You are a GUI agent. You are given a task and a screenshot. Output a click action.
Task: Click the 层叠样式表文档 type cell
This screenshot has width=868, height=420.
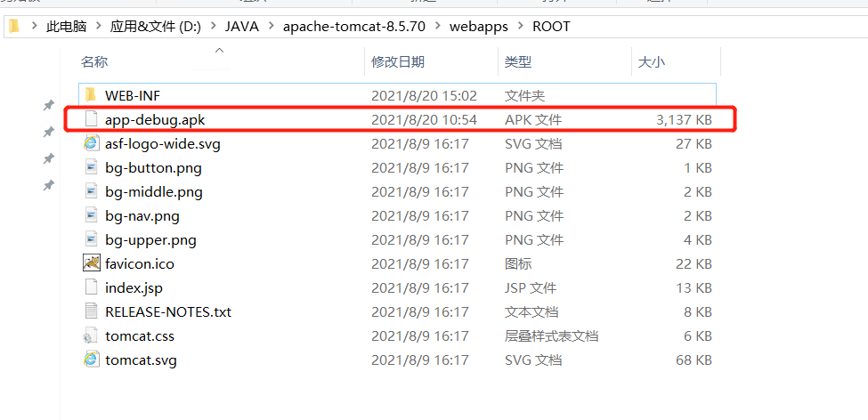(x=551, y=335)
